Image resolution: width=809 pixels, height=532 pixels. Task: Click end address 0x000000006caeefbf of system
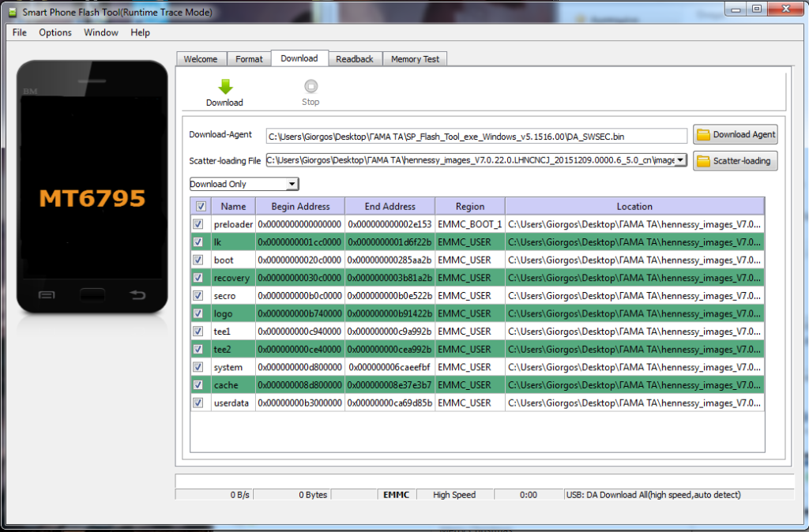coord(390,367)
